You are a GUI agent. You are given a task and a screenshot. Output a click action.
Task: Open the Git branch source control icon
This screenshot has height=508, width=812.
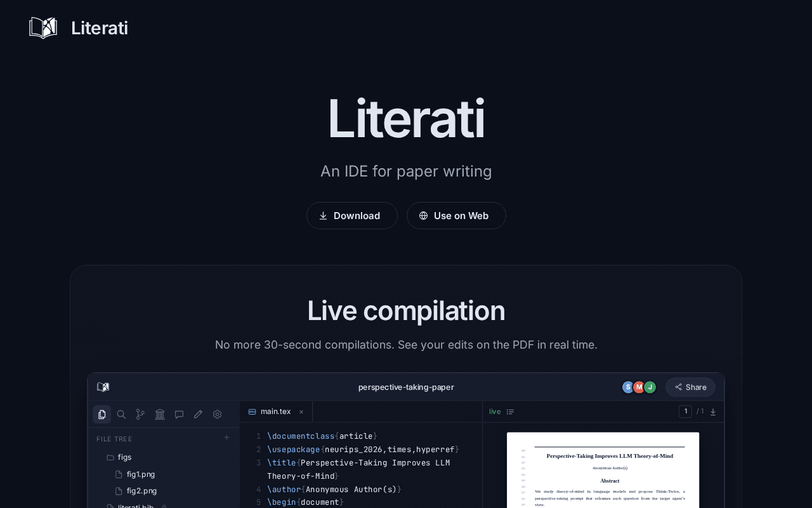pyautogui.click(x=140, y=414)
